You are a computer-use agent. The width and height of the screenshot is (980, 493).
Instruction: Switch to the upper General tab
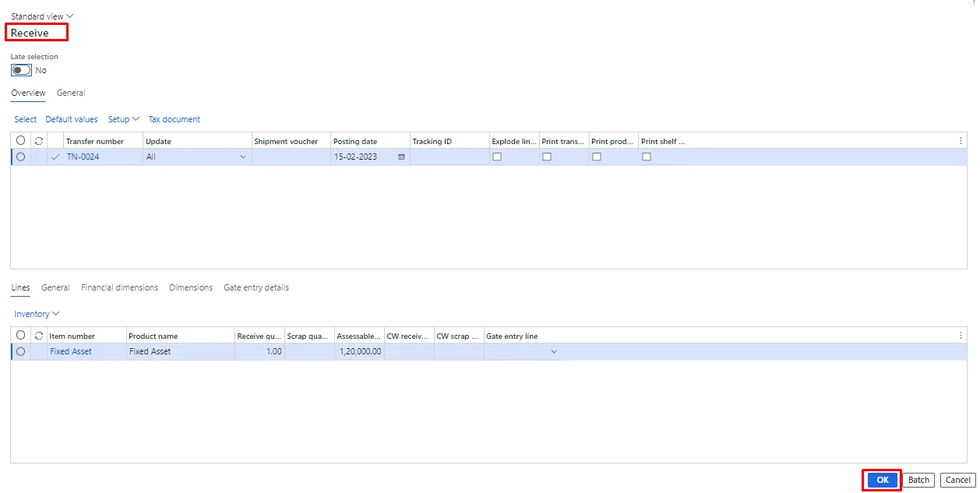pyautogui.click(x=71, y=93)
